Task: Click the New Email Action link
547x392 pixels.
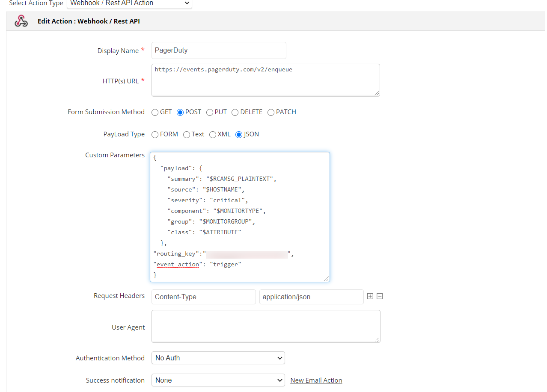Action: pyautogui.click(x=316, y=380)
